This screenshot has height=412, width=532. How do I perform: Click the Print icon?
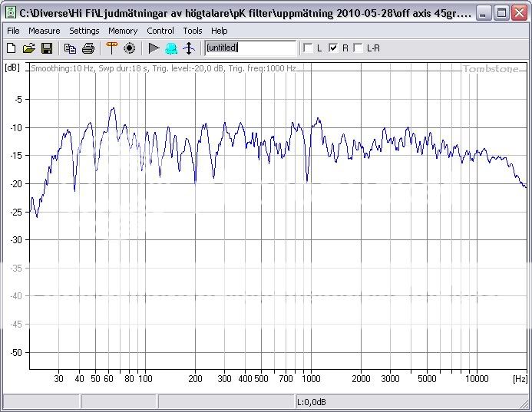88,48
